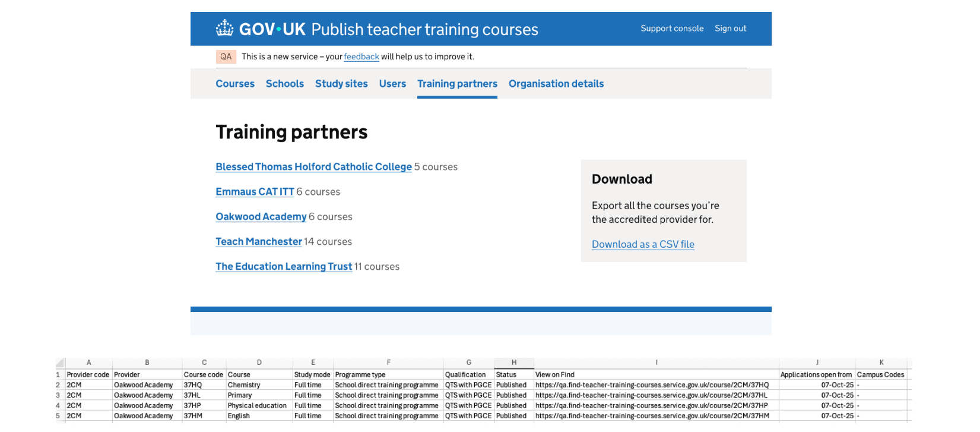Select spreadsheet column A header

coord(89,362)
